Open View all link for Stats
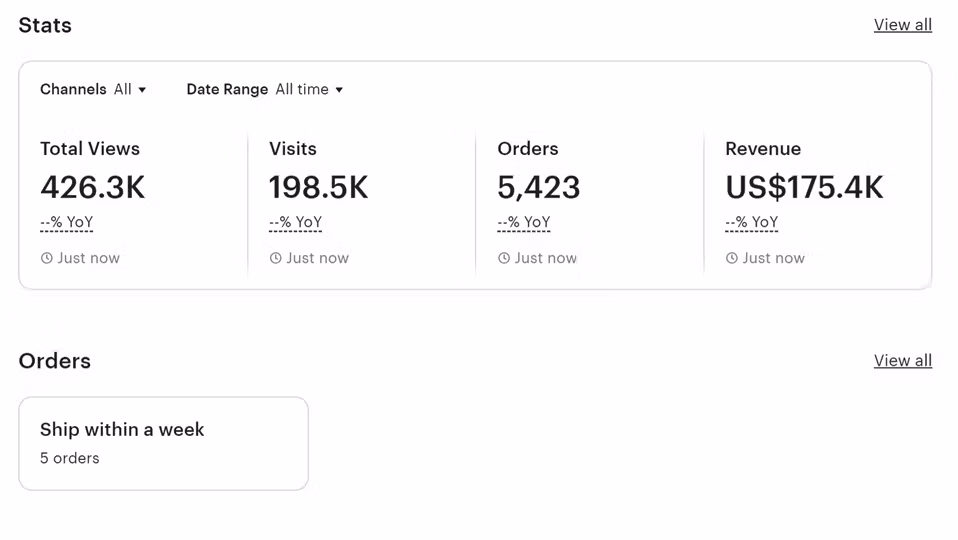Image resolution: width=958 pixels, height=540 pixels. tap(902, 25)
